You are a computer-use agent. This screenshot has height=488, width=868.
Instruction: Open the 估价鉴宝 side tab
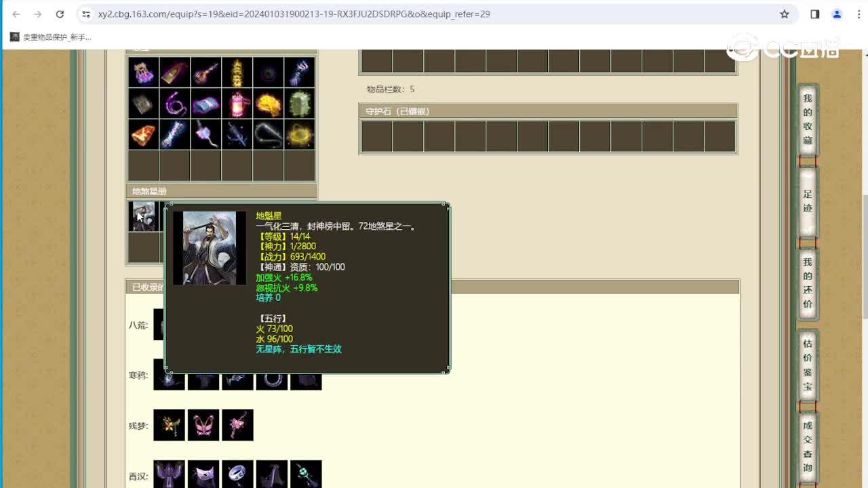pyautogui.click(x=808, y=365)
